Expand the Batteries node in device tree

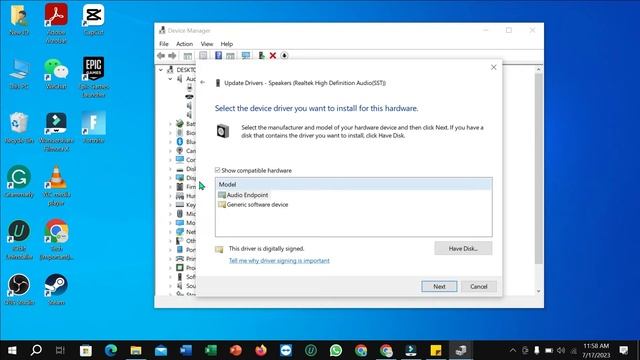coord(170,124)
